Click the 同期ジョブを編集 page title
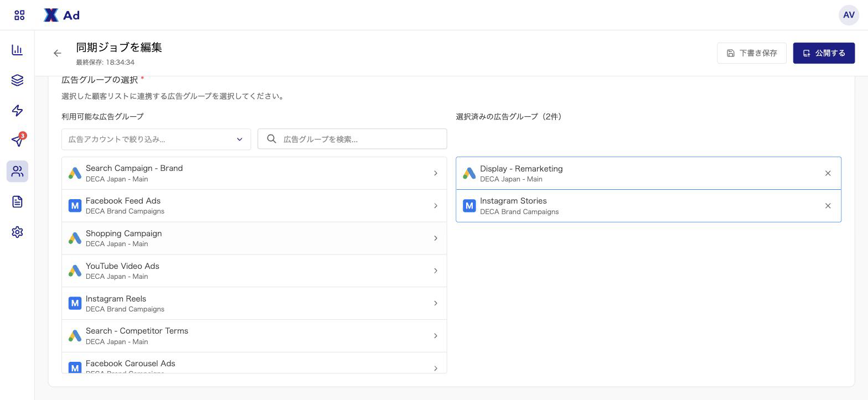Image resolution: width=868 pixels, height=400 pixels. (x=119, y=48)
